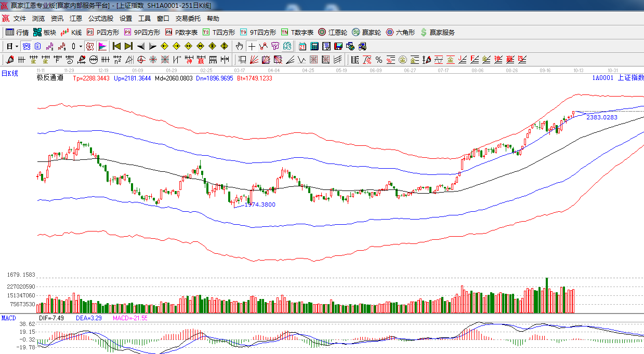This screenshot has width=644, height=354.
Task: Open the calculator tool icon
Action: 314,46
